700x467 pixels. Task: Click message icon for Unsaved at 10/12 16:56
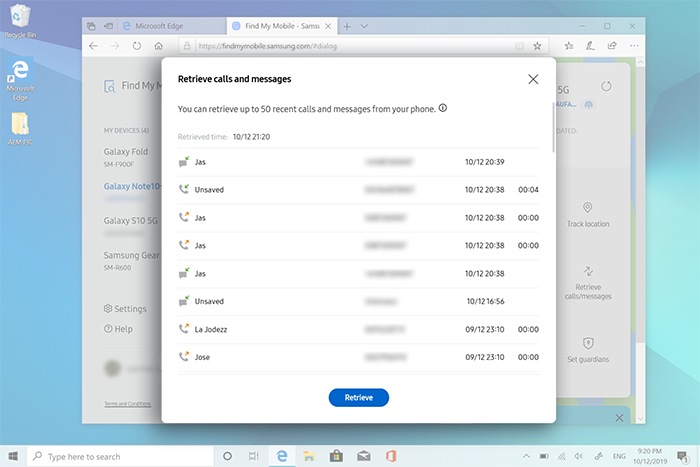pos(183,301)
